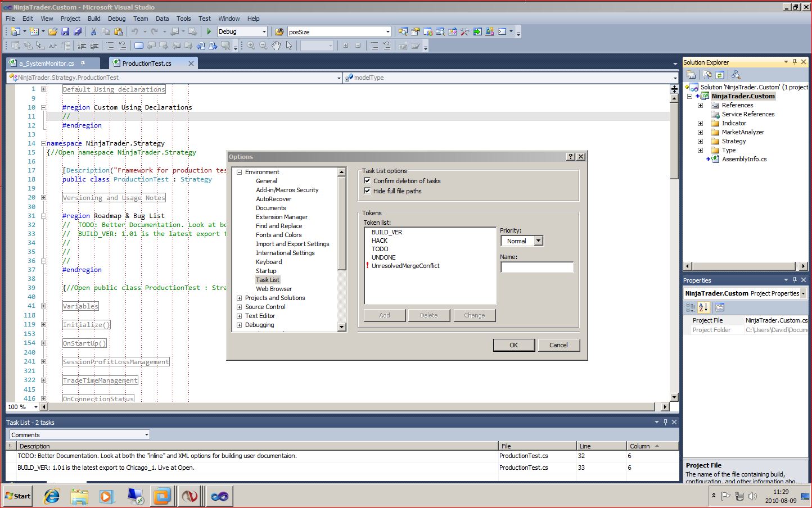The width and height of the screenshot is (812, 508).
Task: Open the Build menu
Action: [x=94, y=19]
